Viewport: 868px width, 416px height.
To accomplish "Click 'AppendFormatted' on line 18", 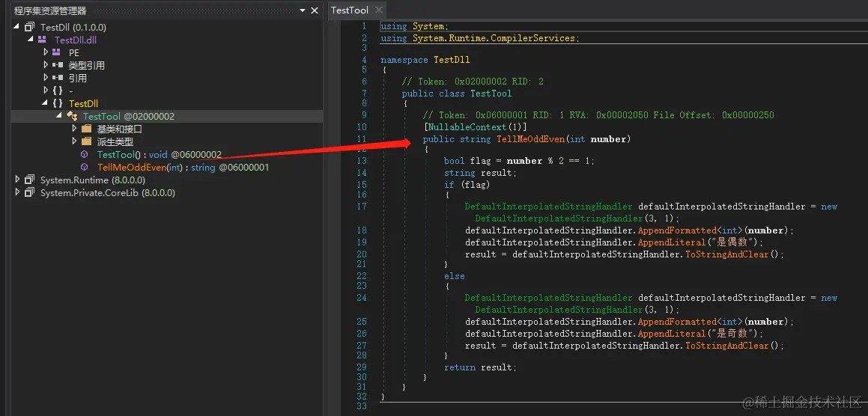I will (x=677, y=230).
